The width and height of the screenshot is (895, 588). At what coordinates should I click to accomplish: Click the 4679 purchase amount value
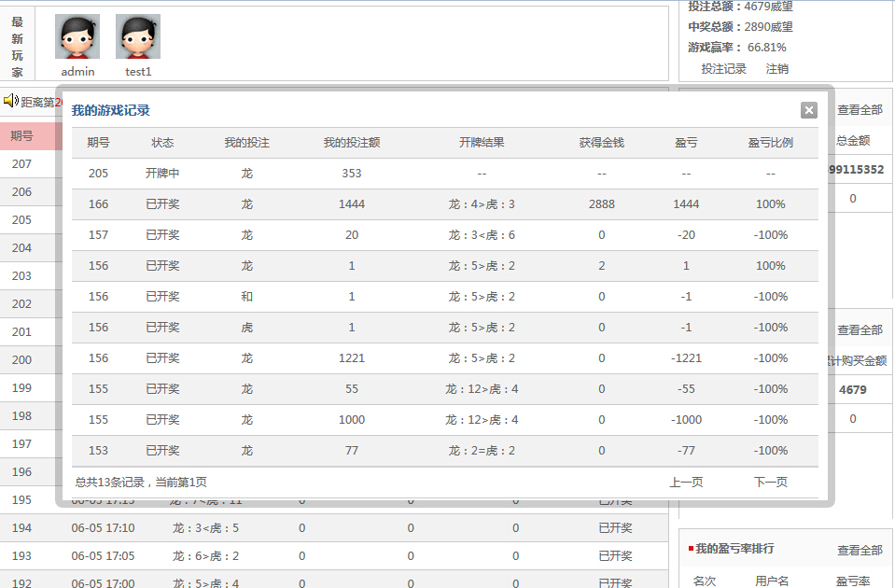853,390
